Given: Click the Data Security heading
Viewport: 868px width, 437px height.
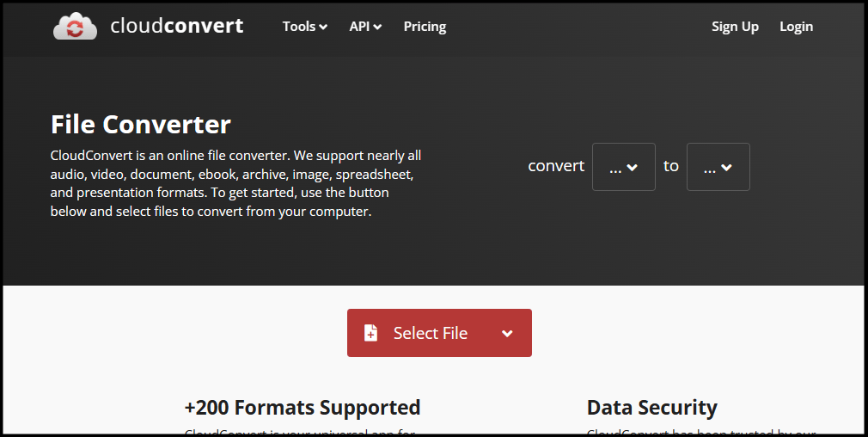Looking at the screenshot, I should click(652, 408).
